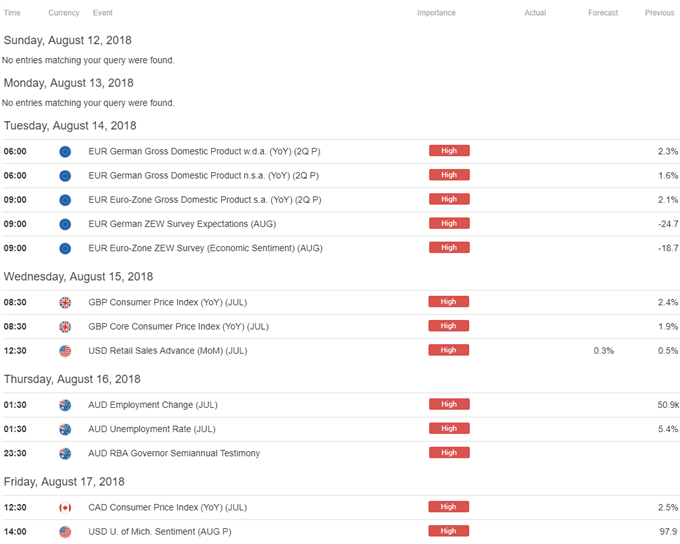Screen dimensions: 680x544
Task: Click the High badge for German GDP n.s.a.
Action: 449,175
